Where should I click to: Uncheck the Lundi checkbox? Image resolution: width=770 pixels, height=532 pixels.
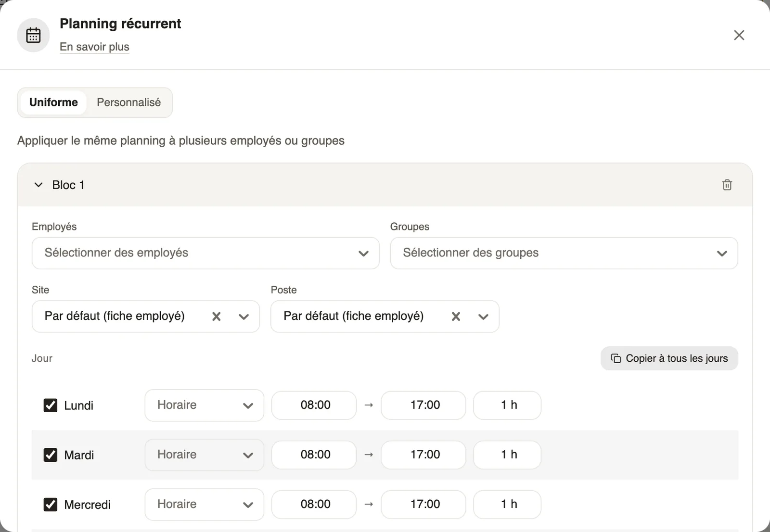coord(51,405)
